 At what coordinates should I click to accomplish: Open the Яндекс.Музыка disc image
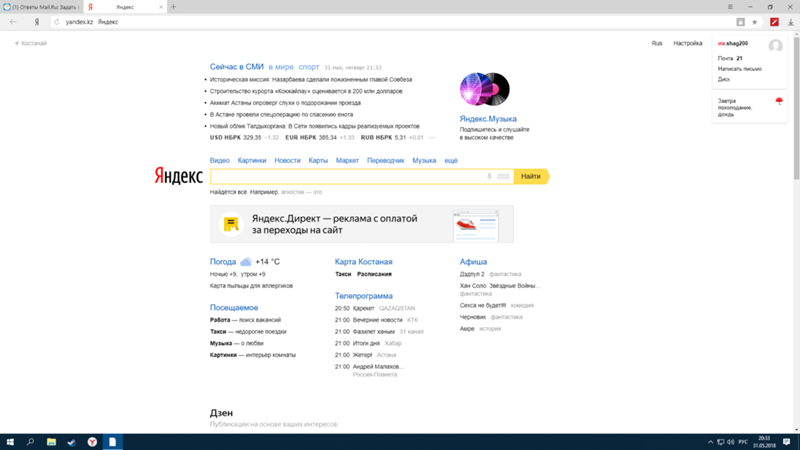485,89
